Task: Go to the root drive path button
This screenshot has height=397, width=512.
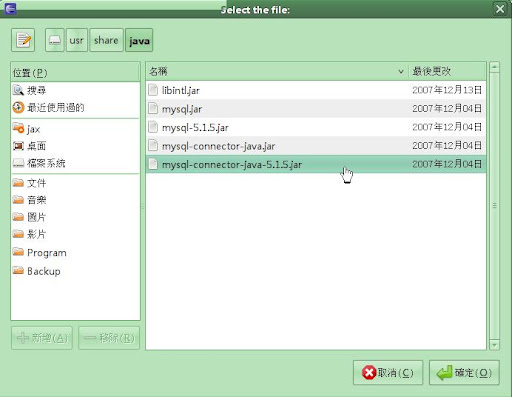Action: pyautogui.click(x=54, y=40)
